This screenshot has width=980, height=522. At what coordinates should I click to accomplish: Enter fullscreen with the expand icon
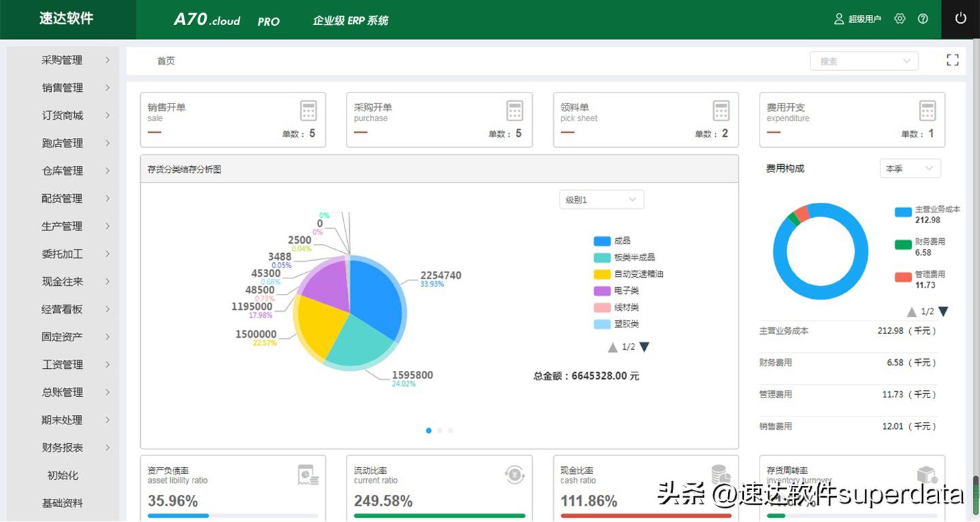[952, 60]
